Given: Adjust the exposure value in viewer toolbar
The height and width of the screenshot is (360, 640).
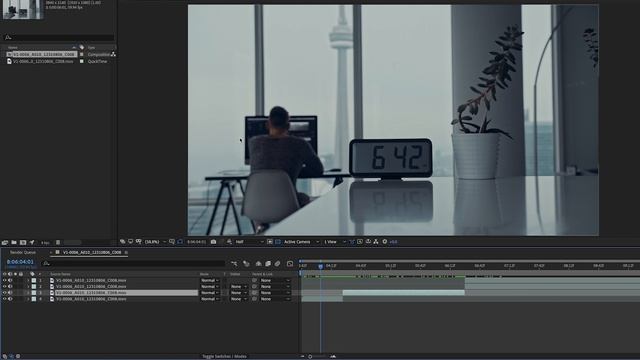Looking at the screenshot, I should click(x=393, y=242).
